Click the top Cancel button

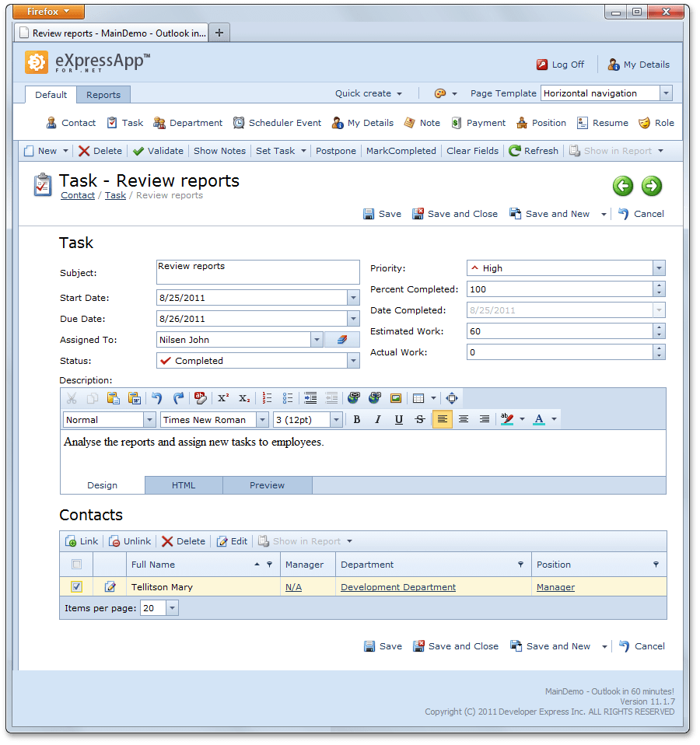[641, 214]
